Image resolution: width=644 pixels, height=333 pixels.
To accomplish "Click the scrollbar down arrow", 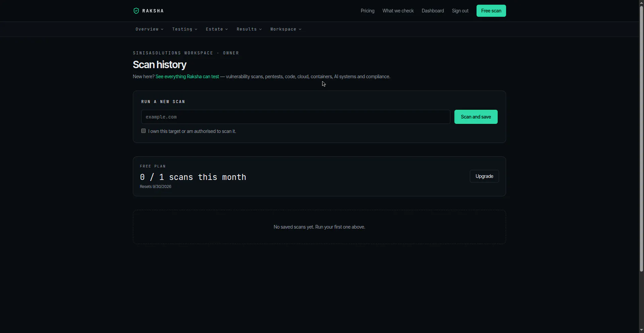I will click(x=641, y=330).
